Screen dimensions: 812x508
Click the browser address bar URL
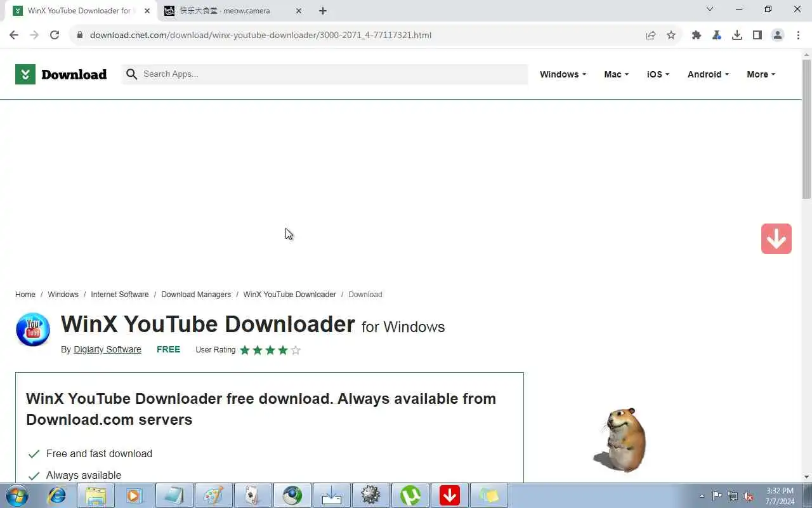(x=261, y=35)
